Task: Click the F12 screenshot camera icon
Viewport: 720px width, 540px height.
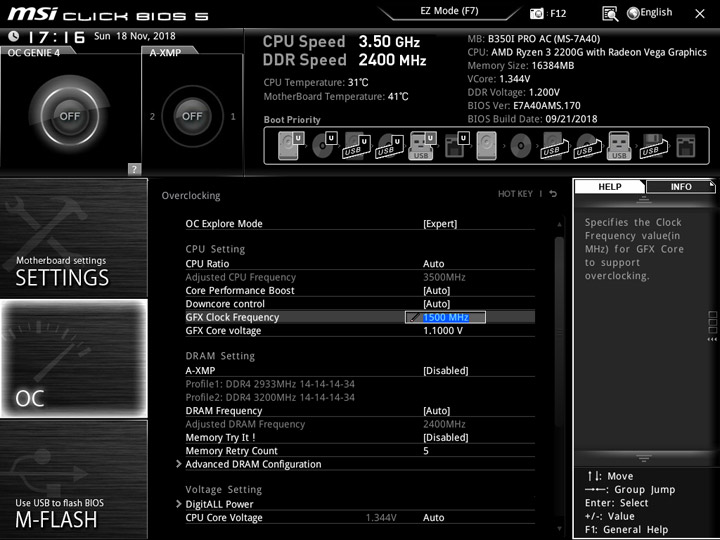Action: tap(536, 13)
